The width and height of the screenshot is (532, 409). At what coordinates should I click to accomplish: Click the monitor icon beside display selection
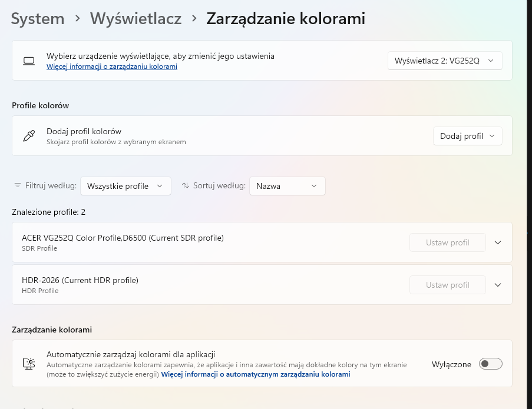coord(28,61)
